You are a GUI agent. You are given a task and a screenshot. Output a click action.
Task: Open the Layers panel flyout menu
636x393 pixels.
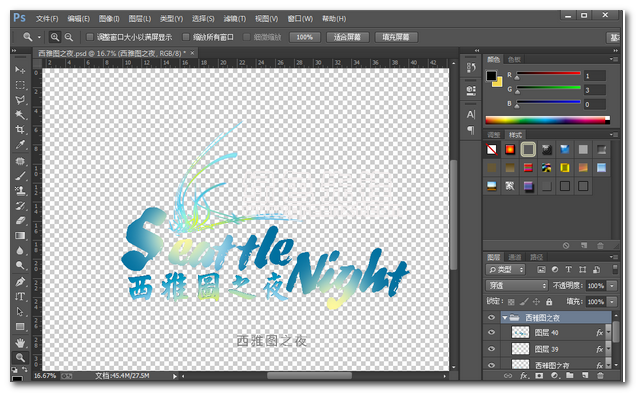(x=613, y=257)
